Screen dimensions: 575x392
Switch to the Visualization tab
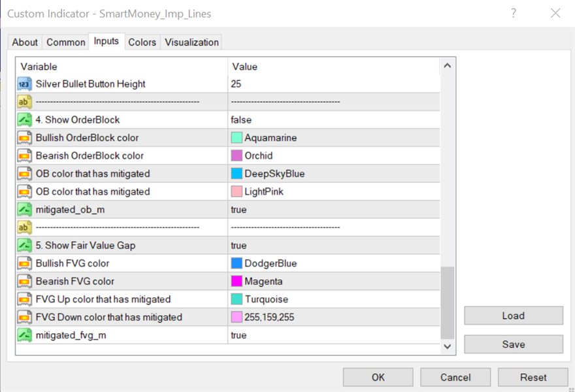click(x=191, y=42)
